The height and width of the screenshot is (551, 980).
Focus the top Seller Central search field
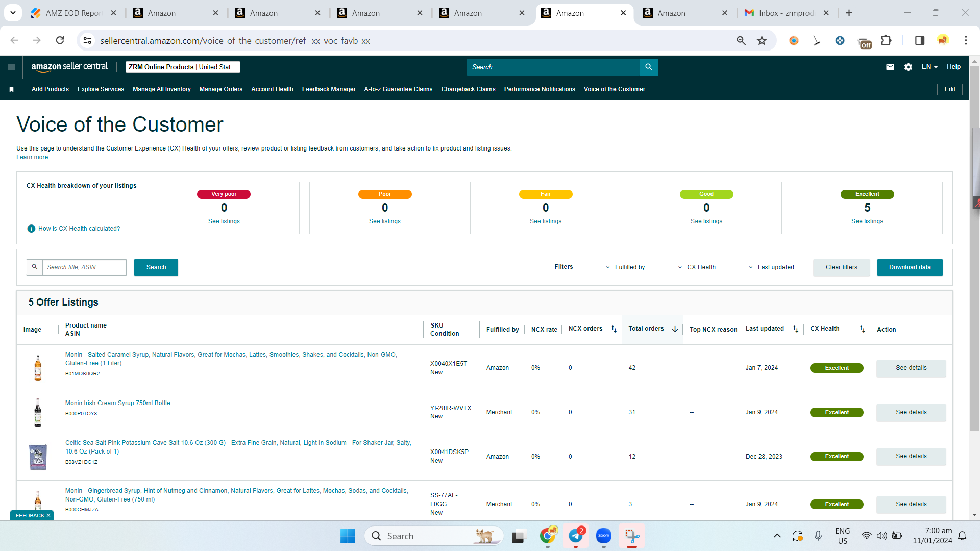[x=553, y=67]
